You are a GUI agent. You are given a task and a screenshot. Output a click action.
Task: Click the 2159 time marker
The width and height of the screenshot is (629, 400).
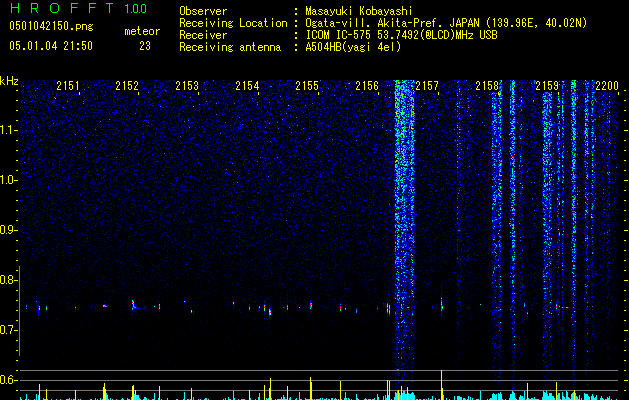click(x=547, y=85)
